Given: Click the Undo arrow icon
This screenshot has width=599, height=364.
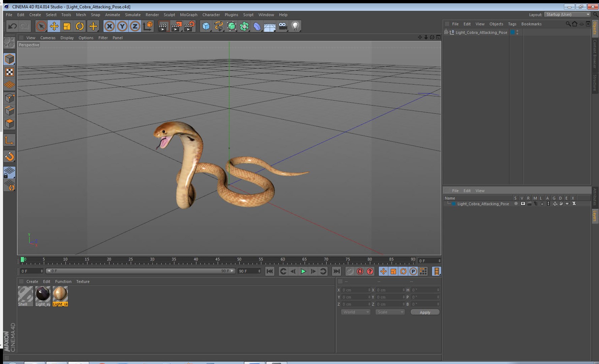Looking at the screenshot, I should (13, 26).
